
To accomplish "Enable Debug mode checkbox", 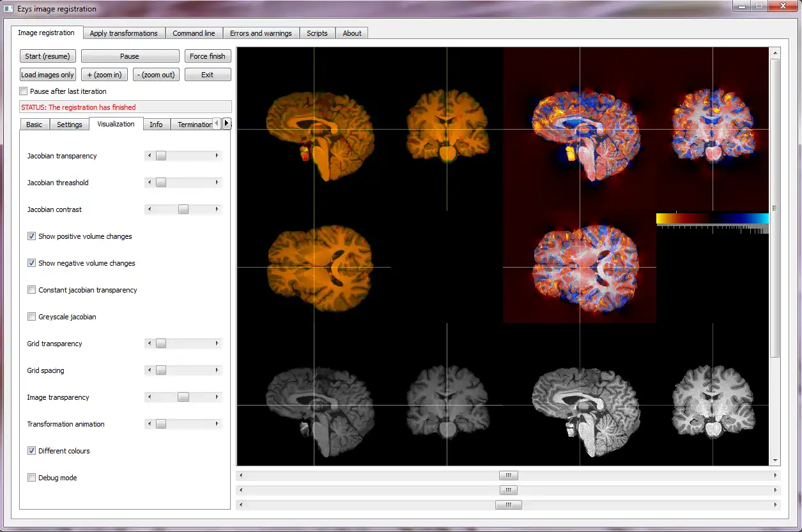I will (32, 478).
